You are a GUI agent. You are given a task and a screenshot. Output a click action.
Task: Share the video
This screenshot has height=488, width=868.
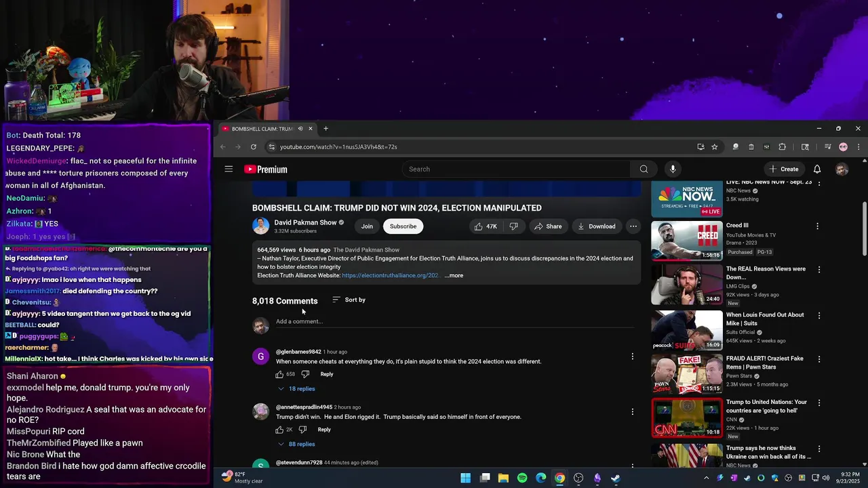coord(547,226)
